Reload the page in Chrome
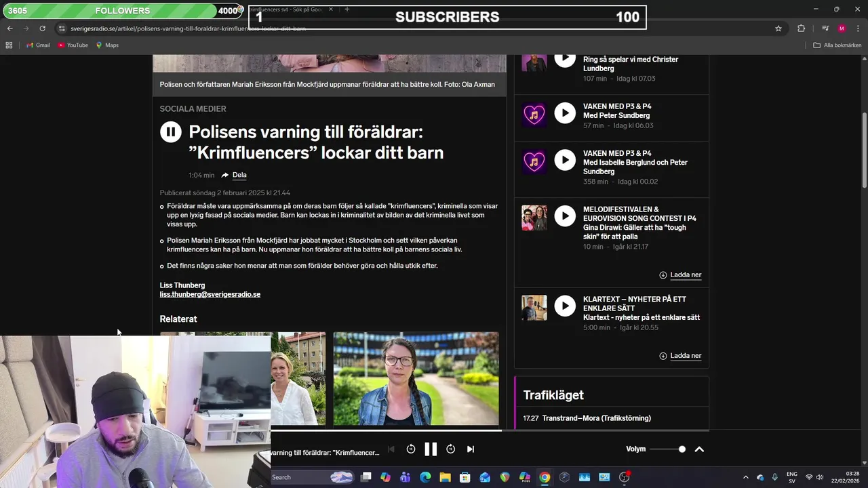Viewport: 868px width, 488px height. click(x=42, y=28)
